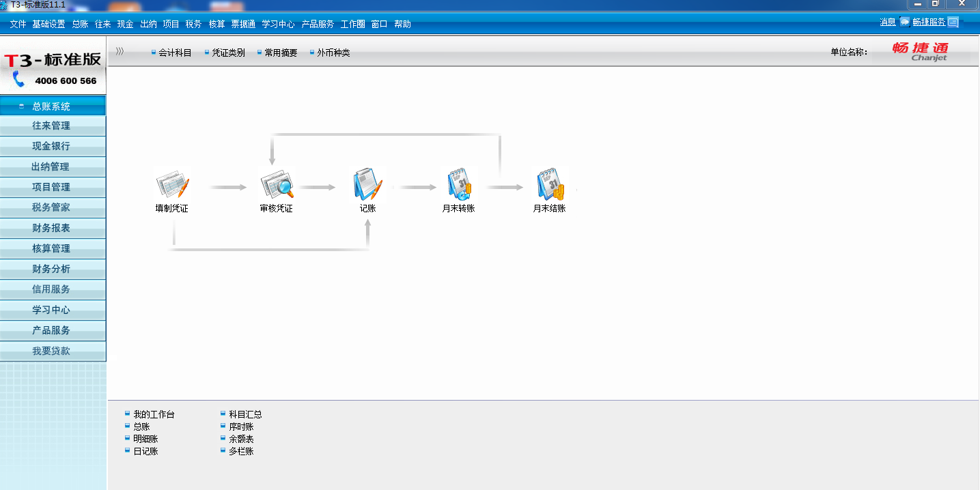Click the 畅捷通 Chanjet logo
Image resolution: width=980 pixels, height=490 pixels.
[x=920, y=51]
